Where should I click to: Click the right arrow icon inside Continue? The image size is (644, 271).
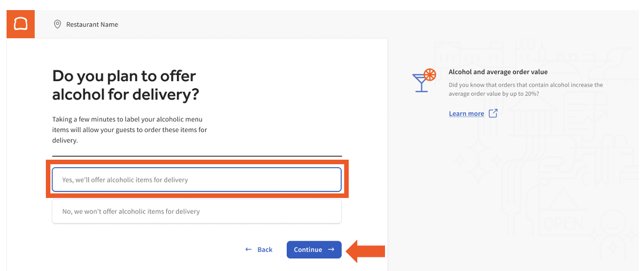[x=331, y=250]
